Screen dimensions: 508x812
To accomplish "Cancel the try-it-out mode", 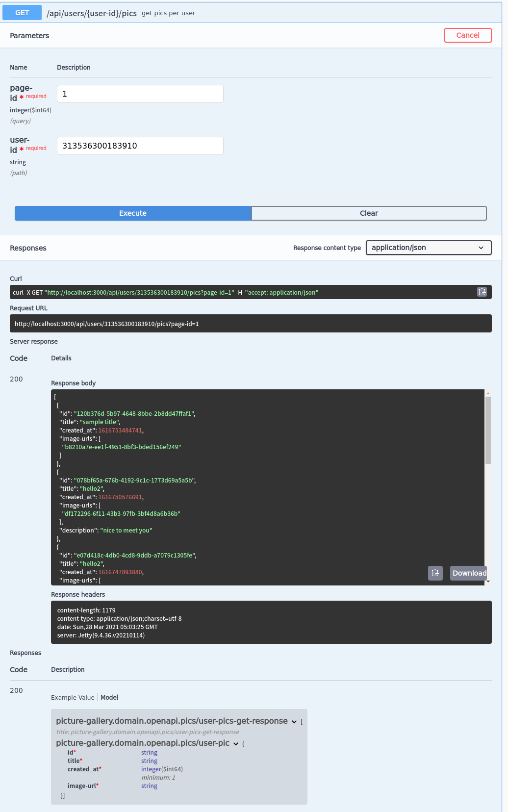I will click(468, 35).
